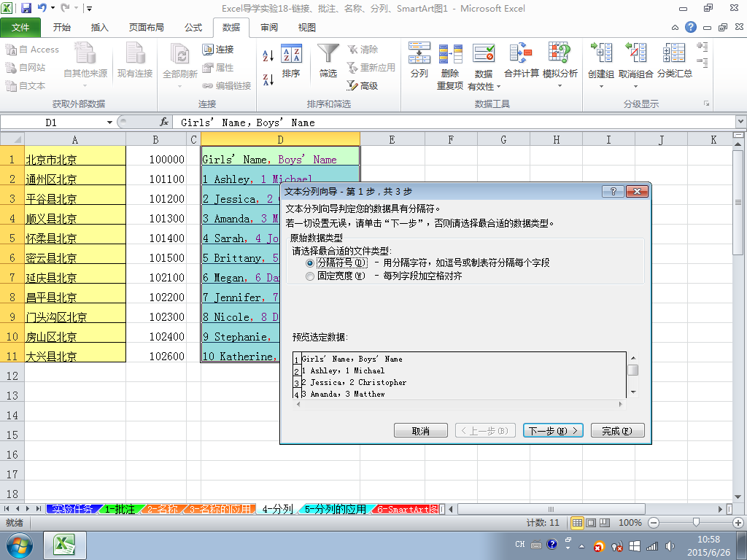Open the Windows Start button
Screen dimensions: 747x560
tap(20, 545)
